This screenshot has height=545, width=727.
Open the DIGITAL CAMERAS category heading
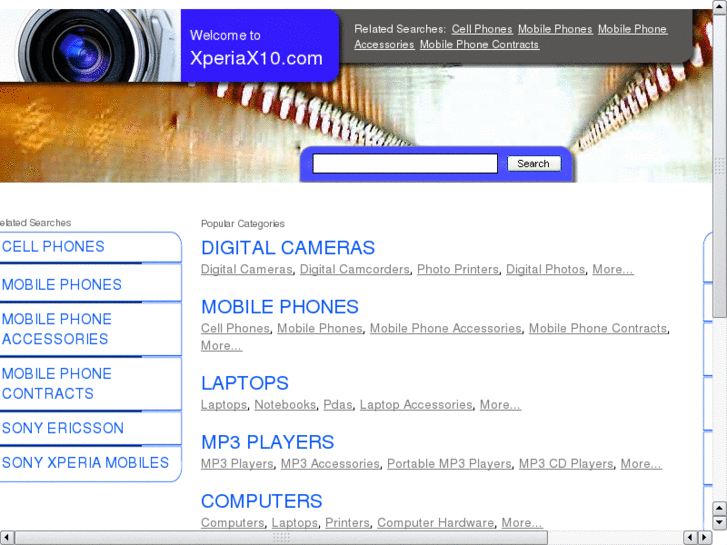(x=288, y=248)
